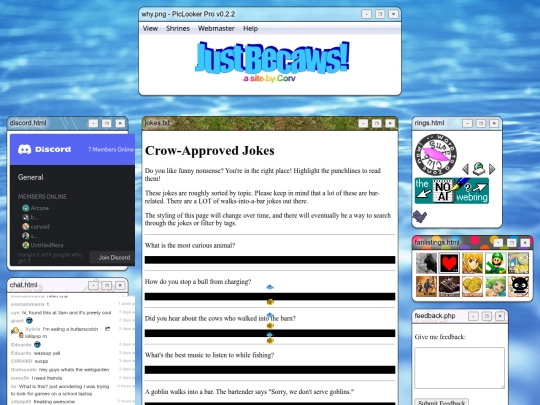Click grant's sunglasses emoji in chat
This screenshot has width=540, height=405.
[x=29, y=320]
